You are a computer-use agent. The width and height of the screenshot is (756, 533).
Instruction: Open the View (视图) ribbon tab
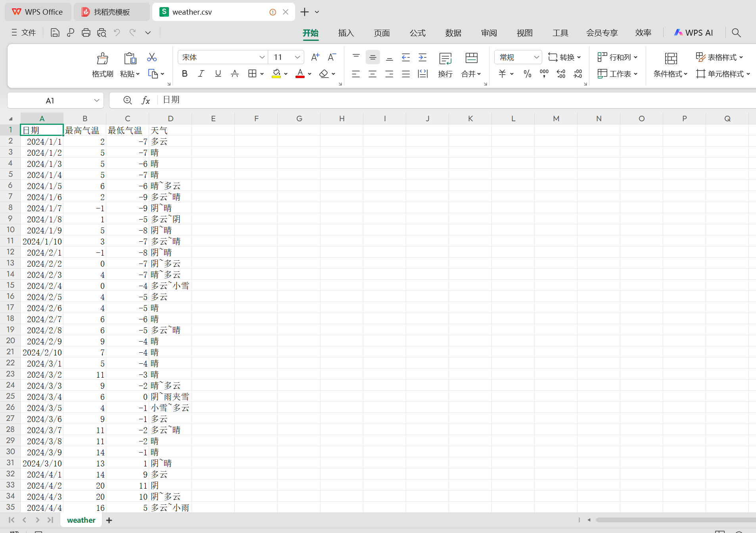pyautogui.click(x=524, y=33)
